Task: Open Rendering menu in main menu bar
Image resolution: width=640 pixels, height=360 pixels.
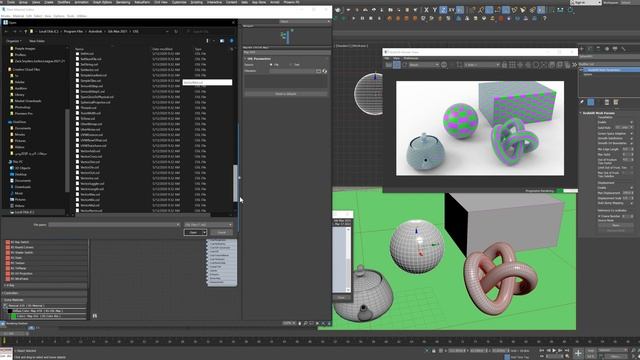Action: pyautogui.click(x=123, y=2)
